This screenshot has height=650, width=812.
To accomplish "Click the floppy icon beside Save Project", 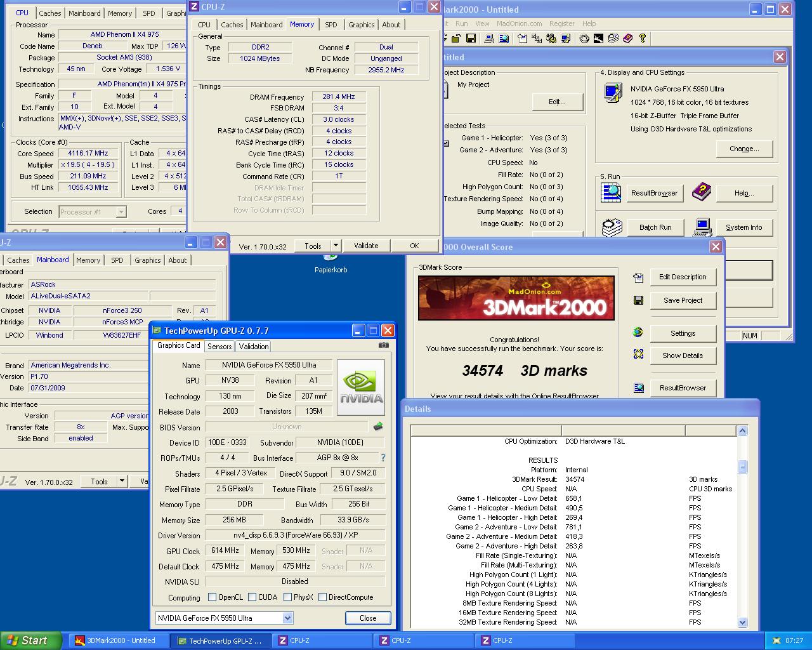I will pyautogui.click(x=638, y=300).
